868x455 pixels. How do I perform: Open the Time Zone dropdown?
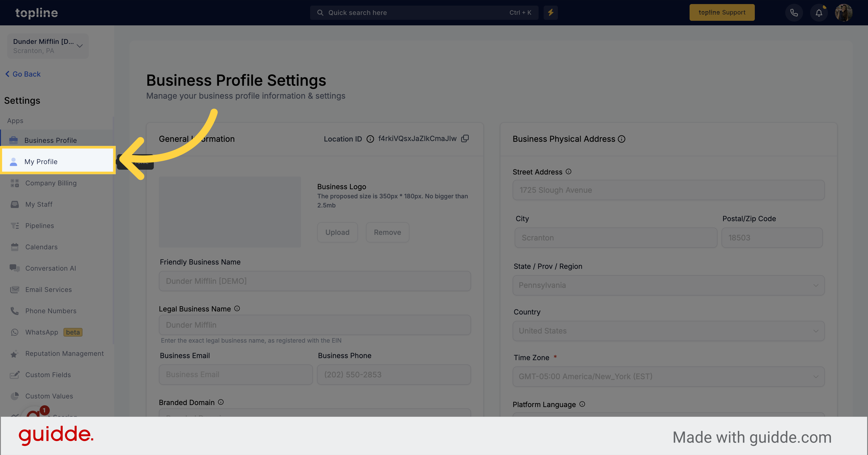(669, 377)
